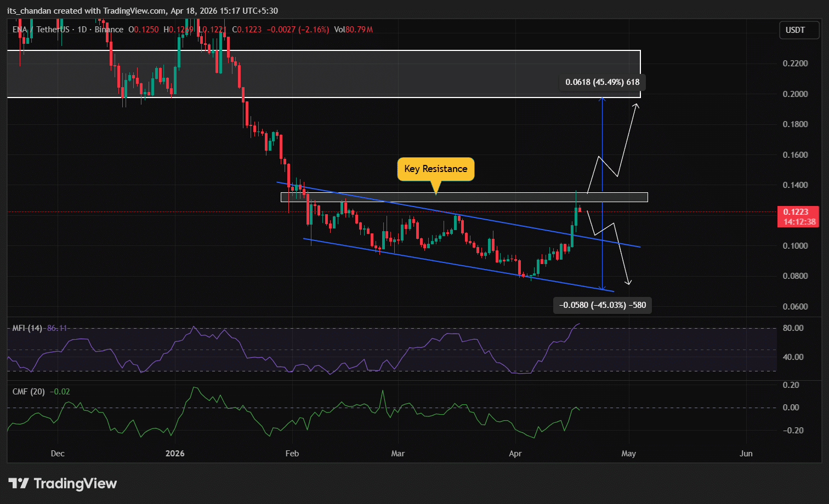Screen dimensions: 829x504
Task: Click the 80.00 level on MFI scale
Action: click(x=793, y=328)
